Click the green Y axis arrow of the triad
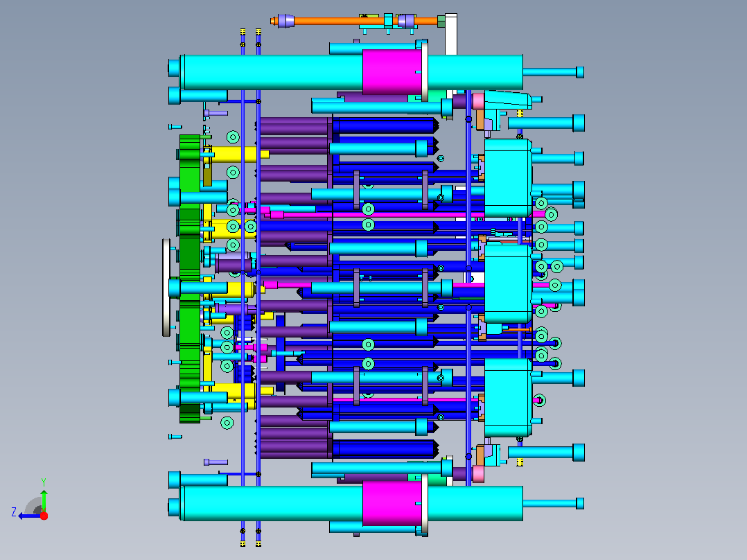This screenshot has width=747, height=560. click(x=44, y=500)
